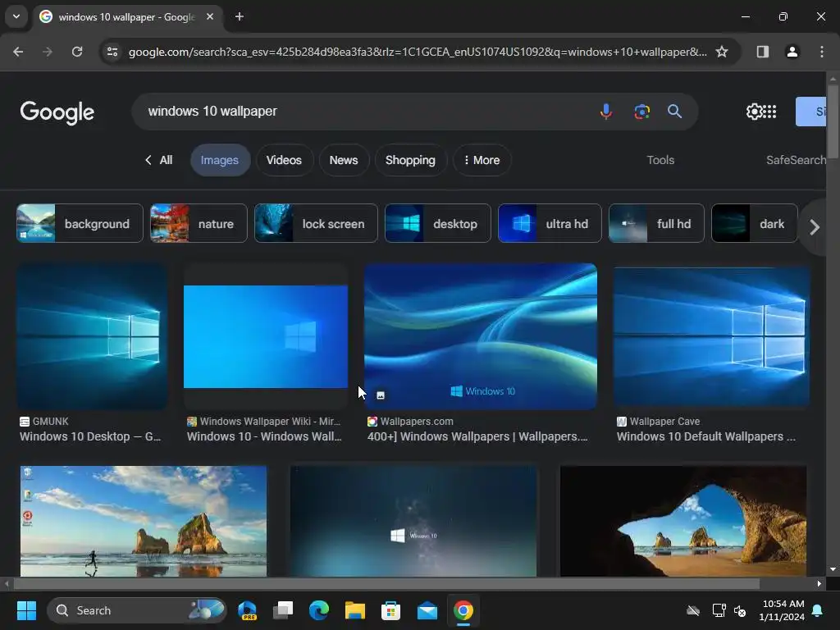Open the Windows 10 - Windows Wall... link
Image resolution: width=840 pixels, height=630 pixels.
(264, 436)
